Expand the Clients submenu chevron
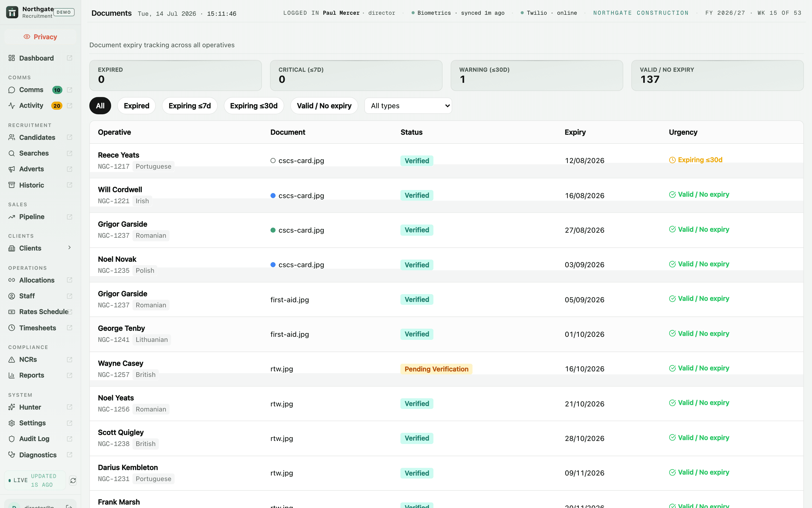The width and height of the screenshot is (812, 508). 70,248
